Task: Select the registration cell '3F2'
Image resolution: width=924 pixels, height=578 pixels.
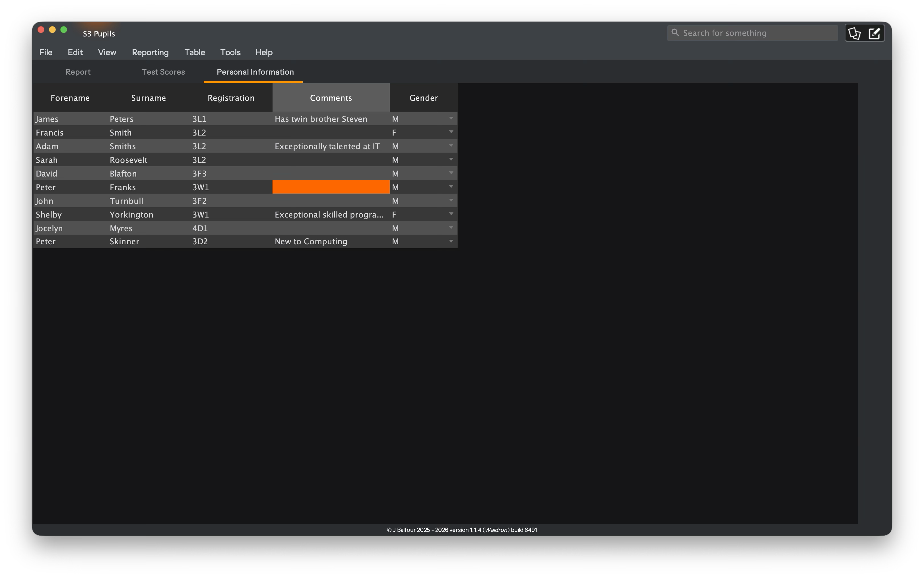Action: pyautogui.click(x=231, y=201)
